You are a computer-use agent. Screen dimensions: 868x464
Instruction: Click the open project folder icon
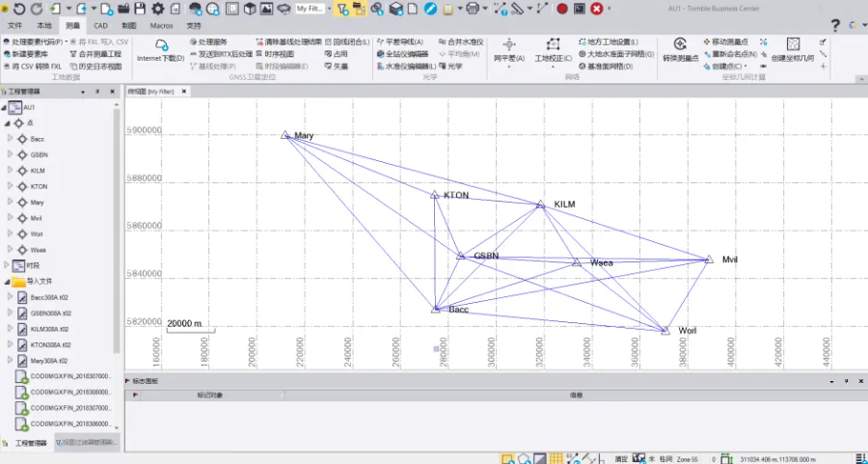[123, 9]
